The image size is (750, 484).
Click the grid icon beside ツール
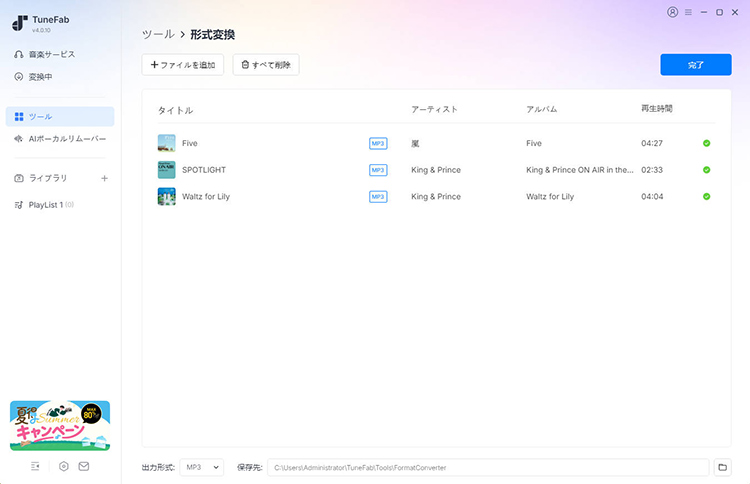pos(19,117)
